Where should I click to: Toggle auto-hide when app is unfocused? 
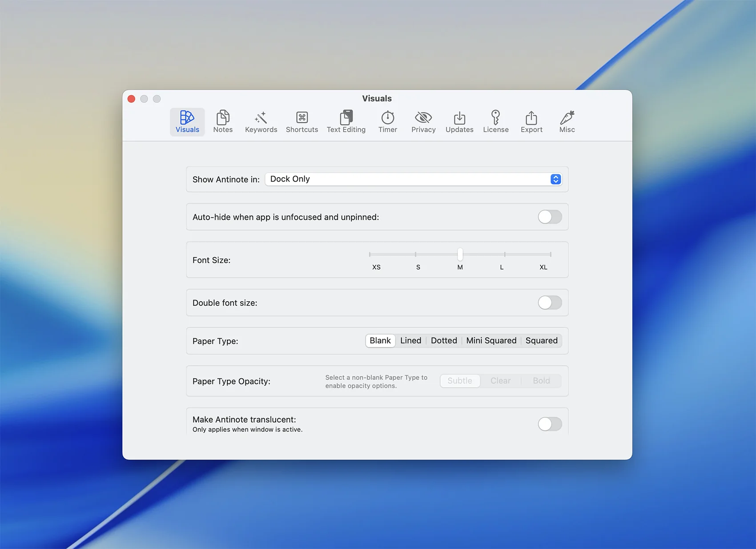550,217
